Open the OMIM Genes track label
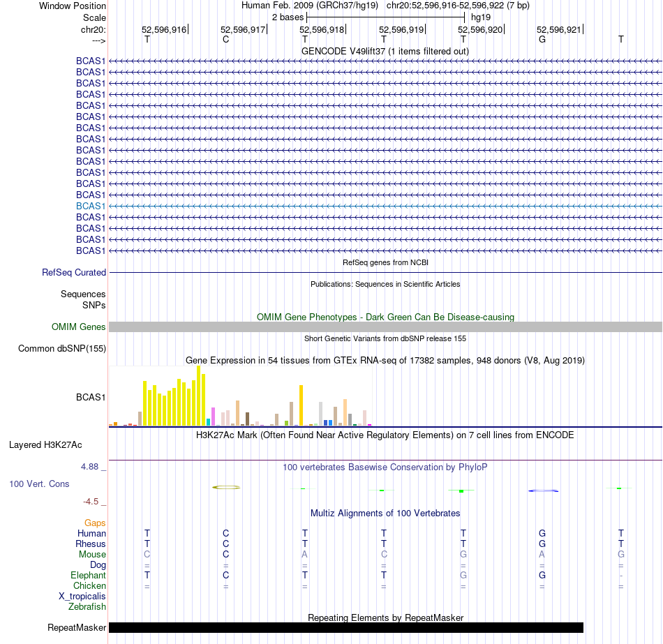The image size is (663, 644). 78,327
